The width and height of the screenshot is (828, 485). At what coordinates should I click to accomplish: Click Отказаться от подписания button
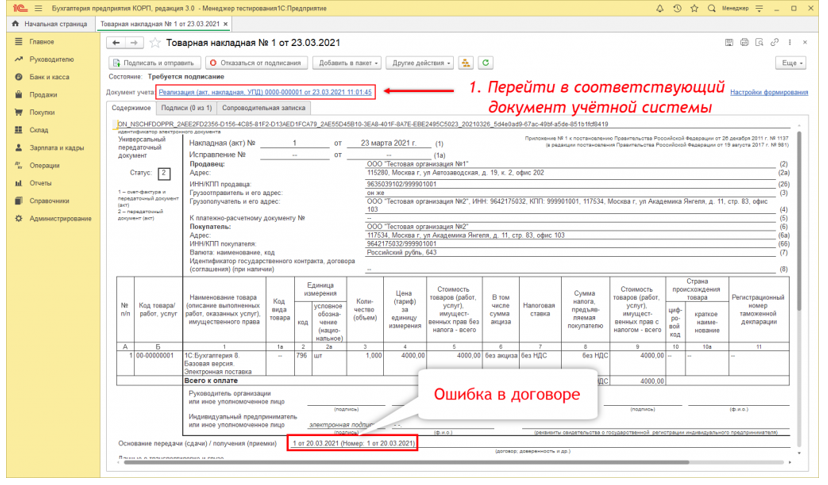[257, 63]
